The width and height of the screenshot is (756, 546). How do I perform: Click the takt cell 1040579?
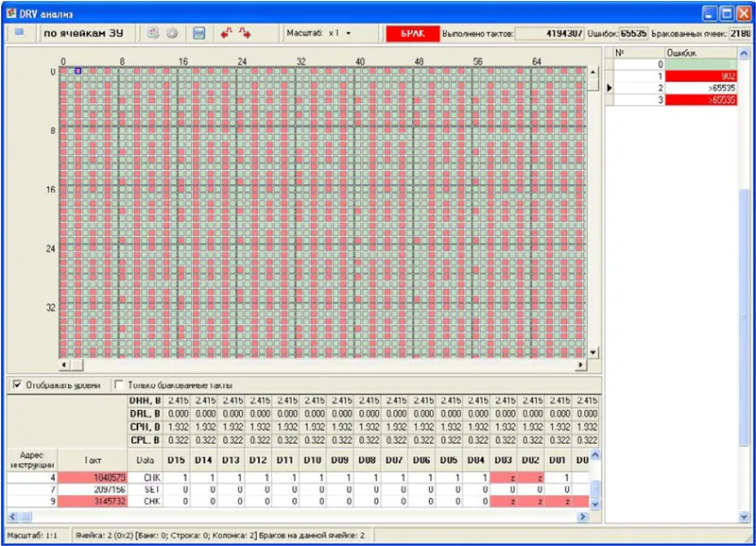click(93, 478)
